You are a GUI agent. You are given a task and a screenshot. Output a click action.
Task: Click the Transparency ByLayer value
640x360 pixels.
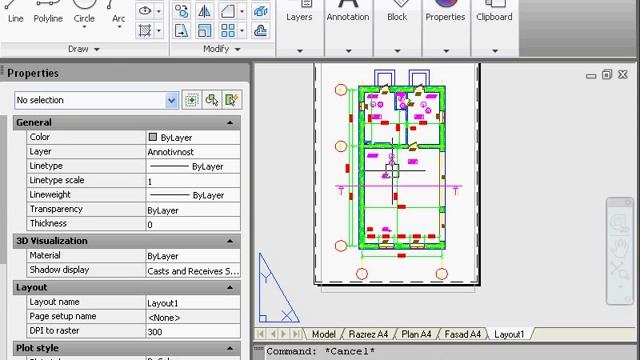193,210
